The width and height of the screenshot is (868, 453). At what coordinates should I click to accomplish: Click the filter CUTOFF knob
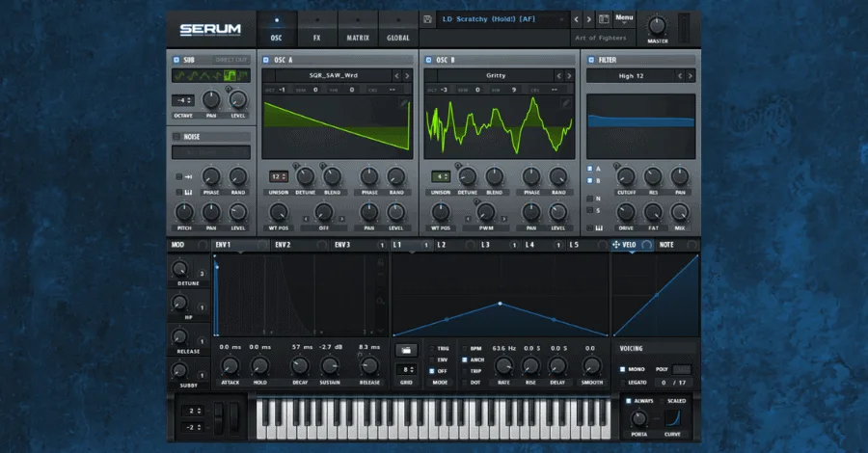(626, 177)
